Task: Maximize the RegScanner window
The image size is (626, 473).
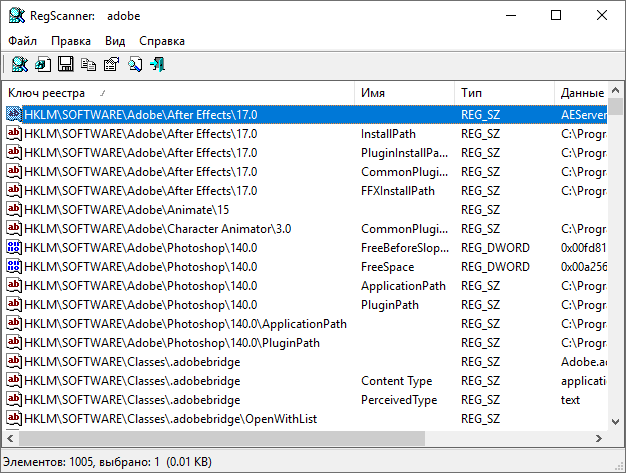Action: coord(556,15)
